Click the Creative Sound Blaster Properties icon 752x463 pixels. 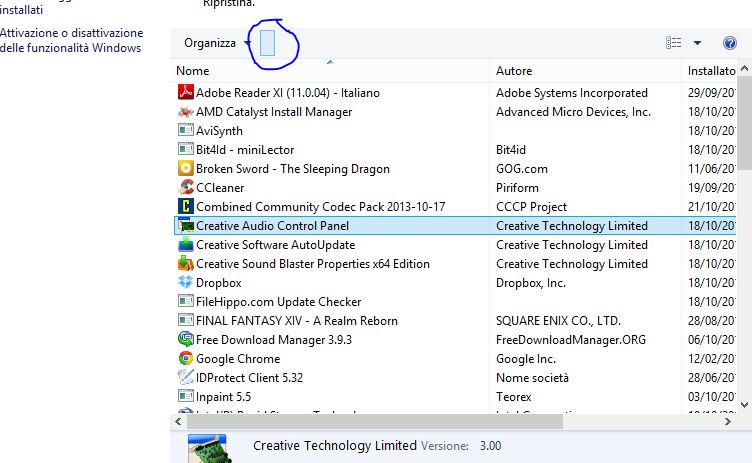(186, 263)
